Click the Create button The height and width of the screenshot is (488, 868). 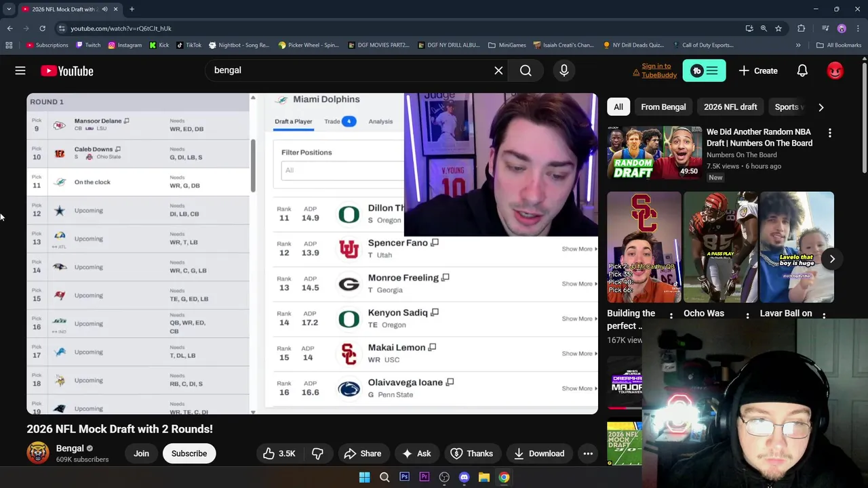(x=758, y=70)
